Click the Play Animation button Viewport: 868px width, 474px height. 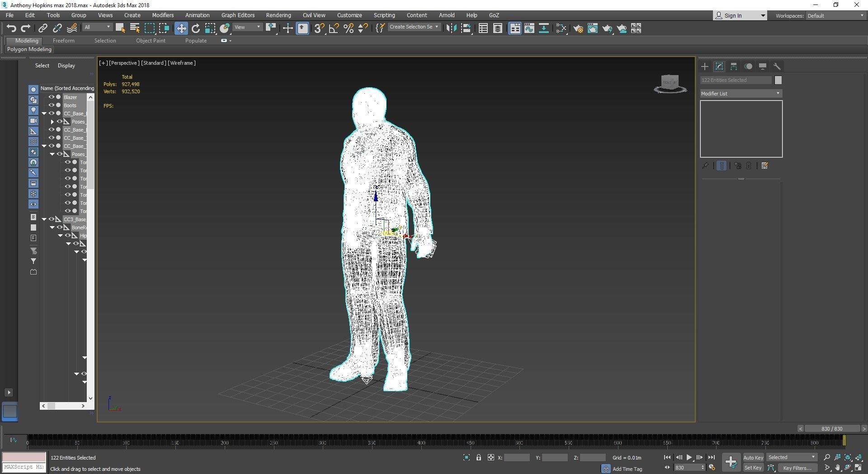(x=689, y=458)
